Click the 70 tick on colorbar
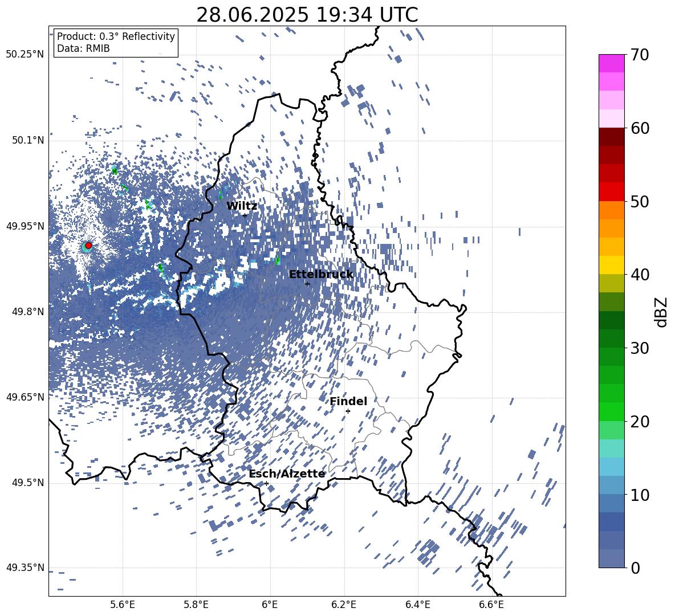 (640, 55)
